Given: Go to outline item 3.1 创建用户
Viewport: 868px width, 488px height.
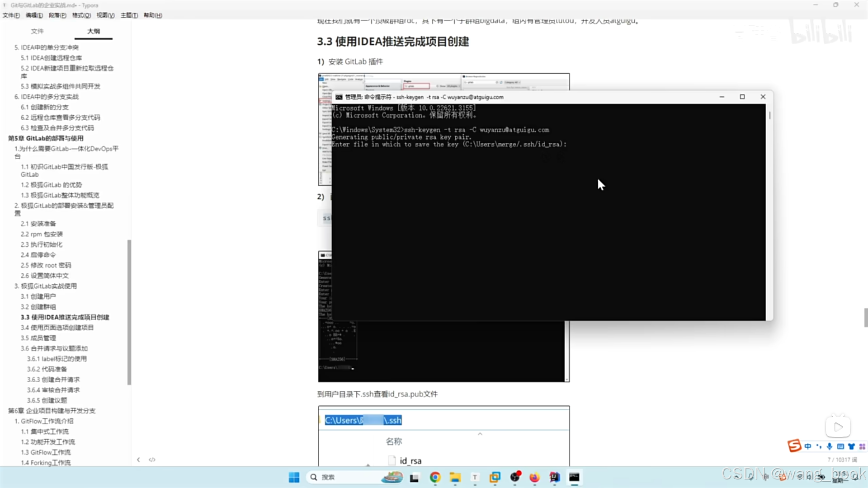Looking at the screenshot, I should pos(38,296).
